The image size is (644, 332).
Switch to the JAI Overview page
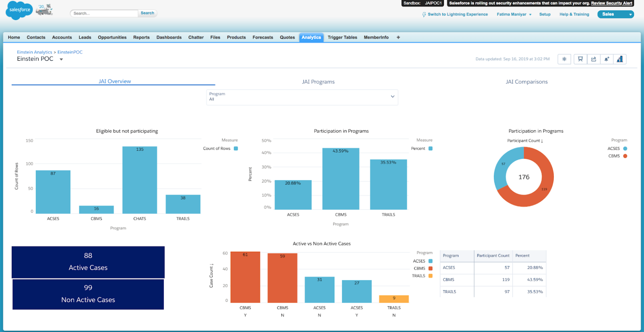tap(114, 81)
